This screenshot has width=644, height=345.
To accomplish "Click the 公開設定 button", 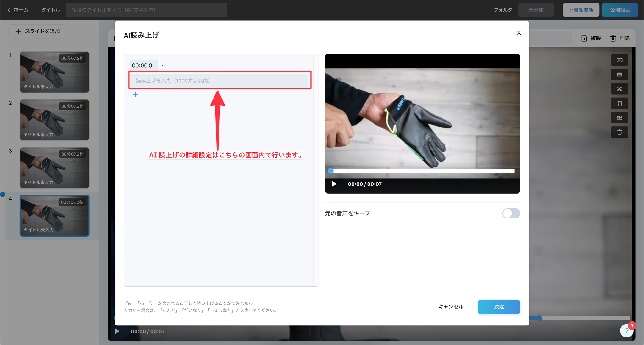I will tap(620, 10).
